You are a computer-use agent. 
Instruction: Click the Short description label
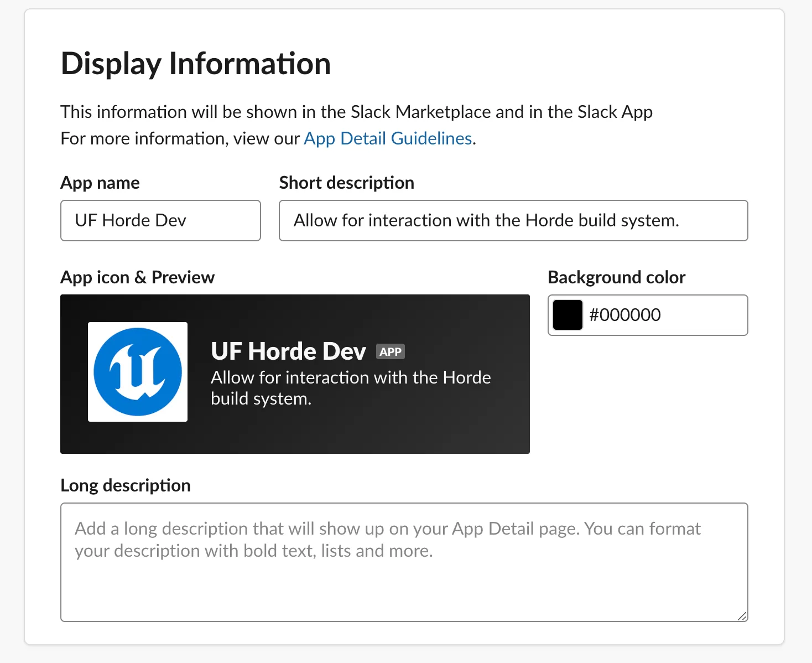[346, 183]
